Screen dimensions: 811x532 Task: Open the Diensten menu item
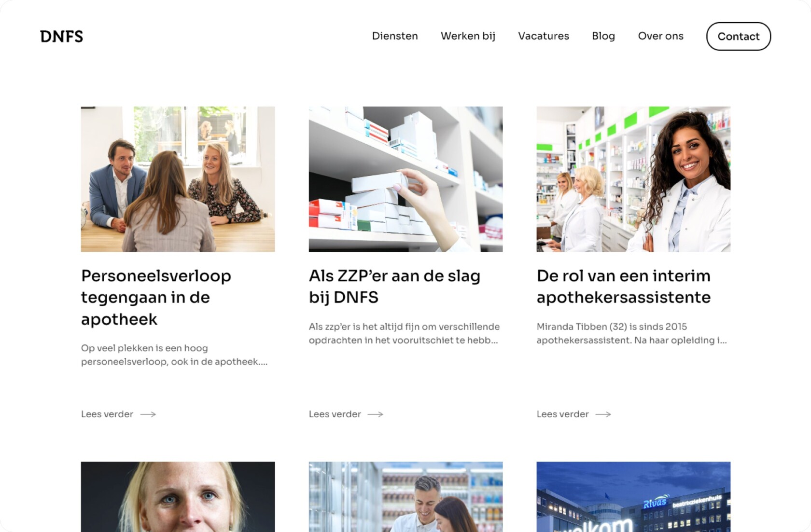[x=395, y=36]
